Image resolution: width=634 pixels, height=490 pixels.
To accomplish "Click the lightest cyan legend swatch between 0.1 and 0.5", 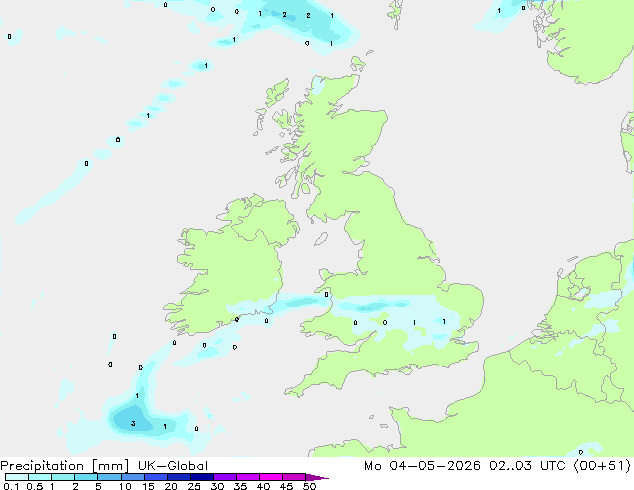I will coord(17,477).
